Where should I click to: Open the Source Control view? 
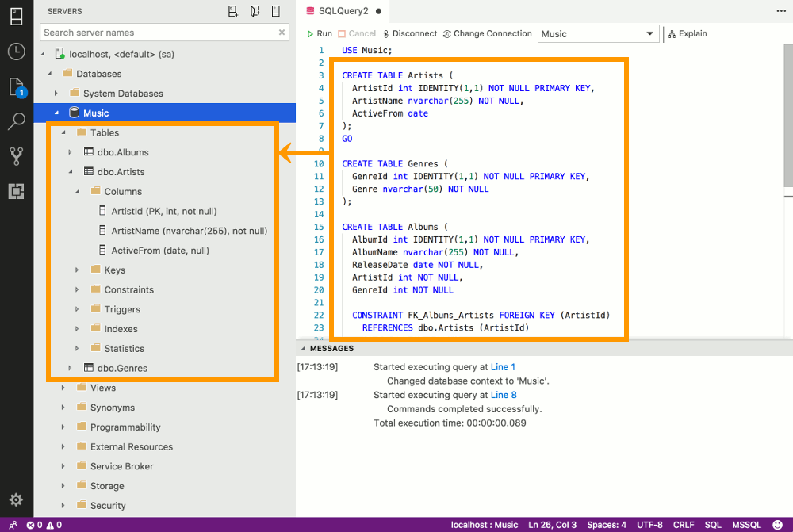[x=16, y=156]
